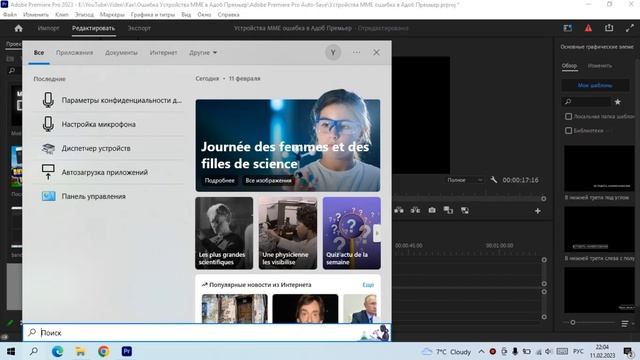
Task: Open the Экспорт workspace tab
Action: pos(139,28)
